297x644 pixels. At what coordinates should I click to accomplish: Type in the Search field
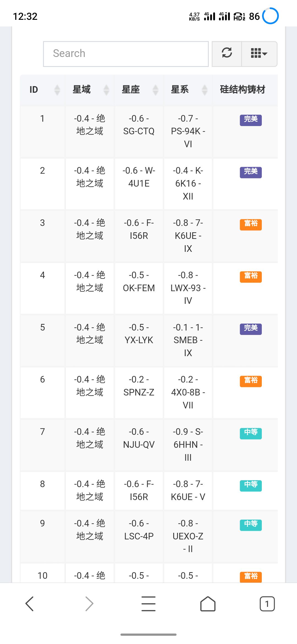point(126,54)
